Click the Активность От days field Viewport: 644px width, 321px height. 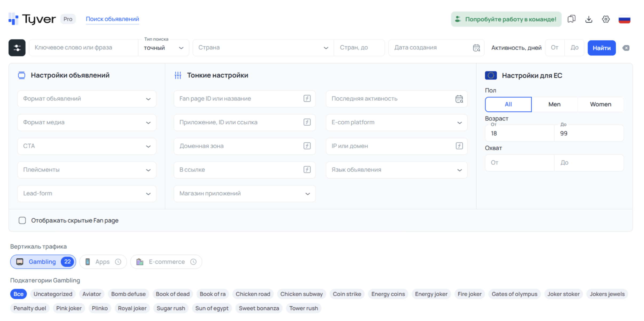[x=555, y=48]
